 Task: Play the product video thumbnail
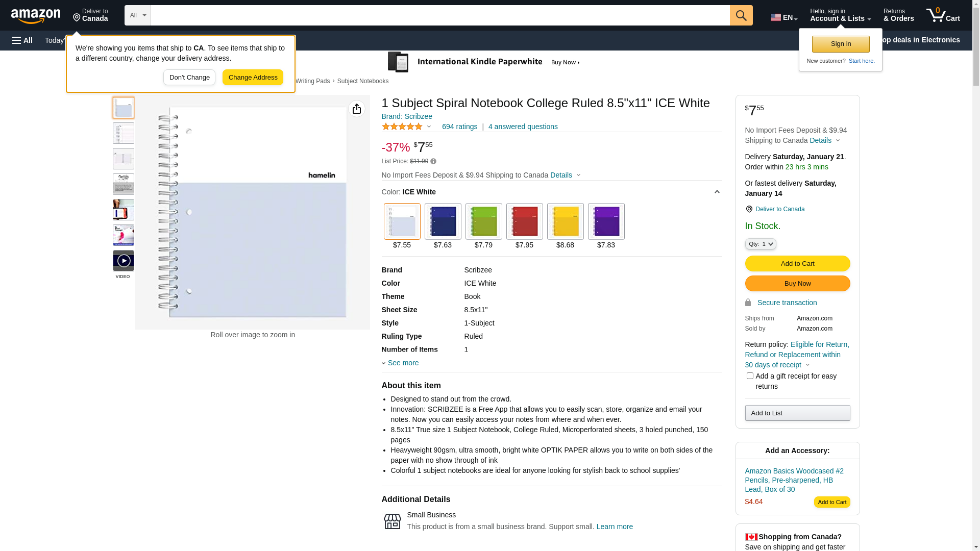pyautogui.click(x=124, y=261)
